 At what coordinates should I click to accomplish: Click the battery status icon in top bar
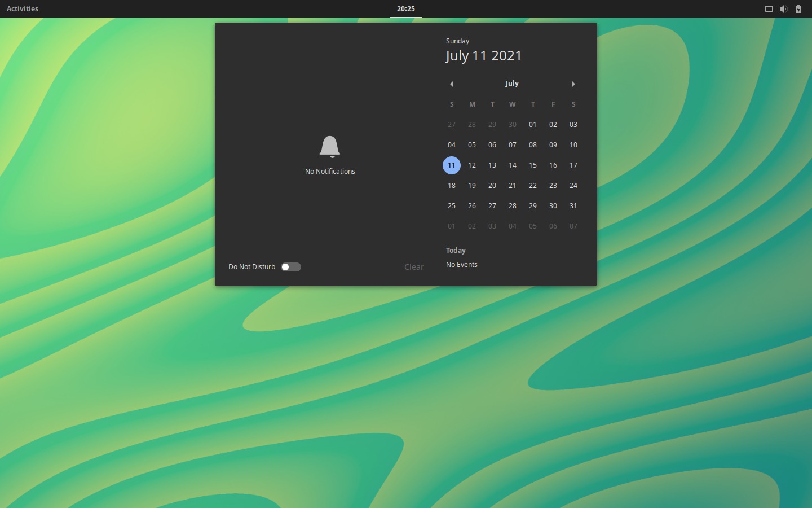[x=798, y=9]
